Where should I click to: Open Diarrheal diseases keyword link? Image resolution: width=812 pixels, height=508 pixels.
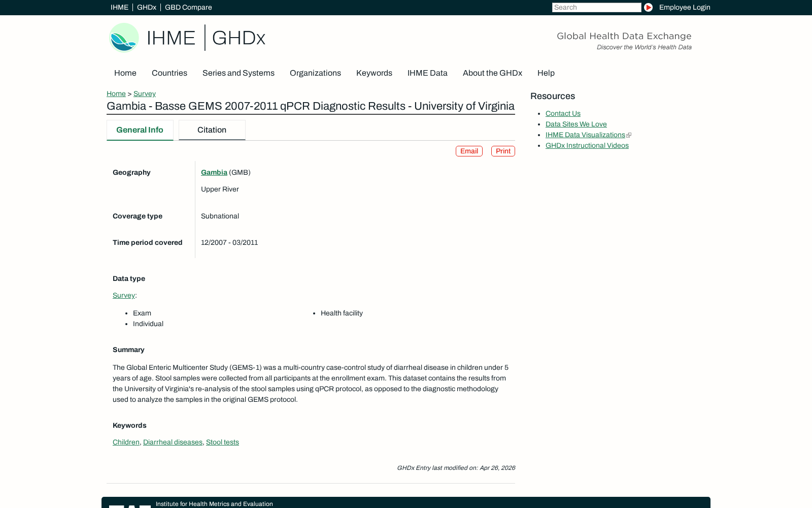coord(173,442)
